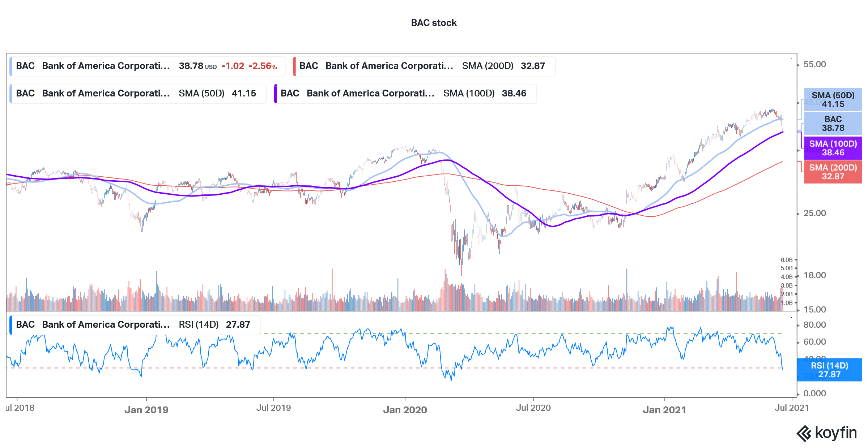Click the Jul 2021 date axis label

[791, 408]
